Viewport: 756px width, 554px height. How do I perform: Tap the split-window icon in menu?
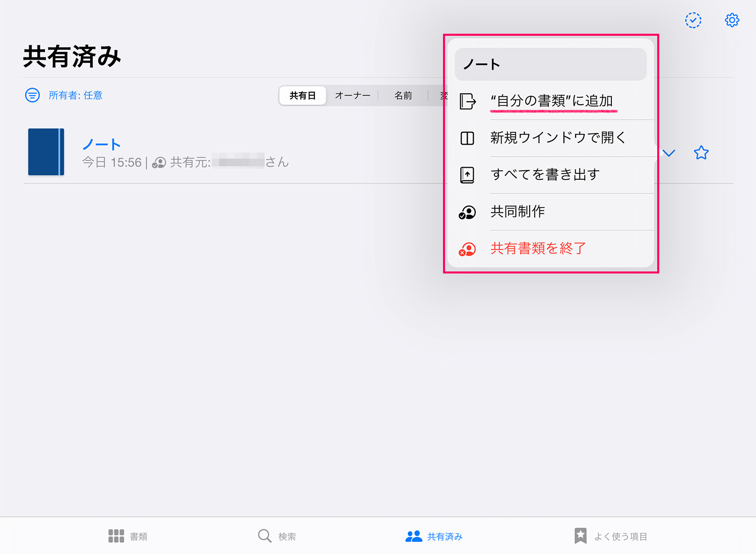point(467,138)
